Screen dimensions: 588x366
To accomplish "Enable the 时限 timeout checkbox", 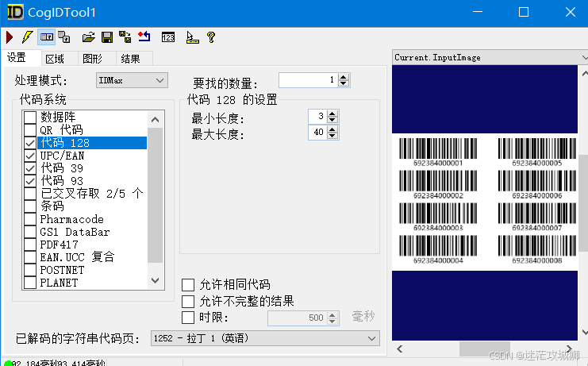I will 188,318.
